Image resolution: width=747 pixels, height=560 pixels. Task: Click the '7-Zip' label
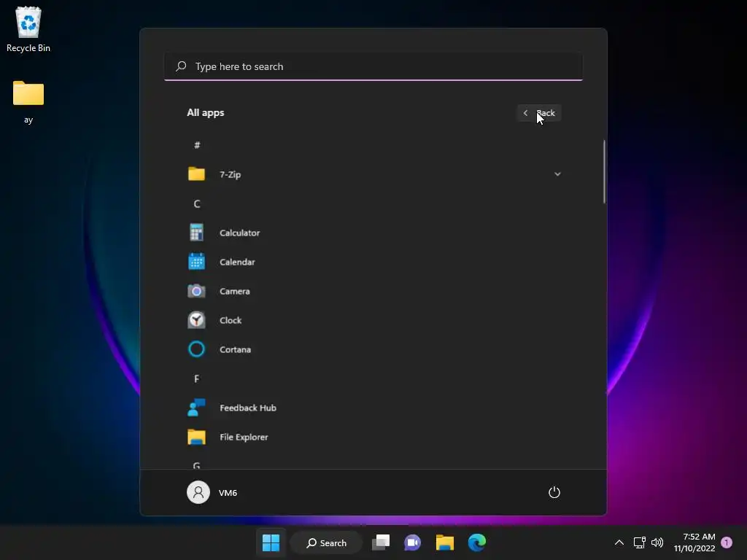tap(230, 175)
